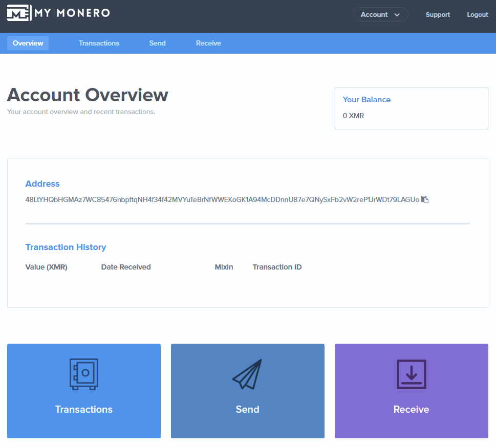The height and width of the screenshot is (448, 496).
Task: Open the blue Transactions shortcut card
Action: [83, 391]
